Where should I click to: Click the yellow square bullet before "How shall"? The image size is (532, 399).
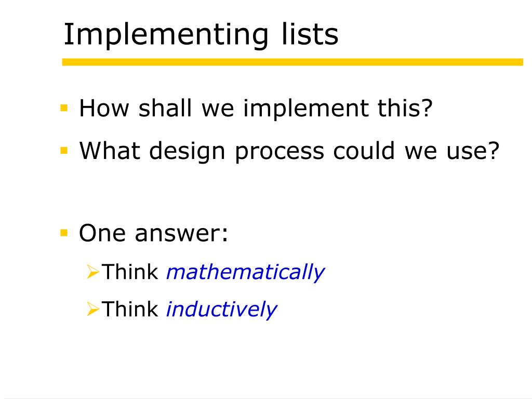[64, 108]
